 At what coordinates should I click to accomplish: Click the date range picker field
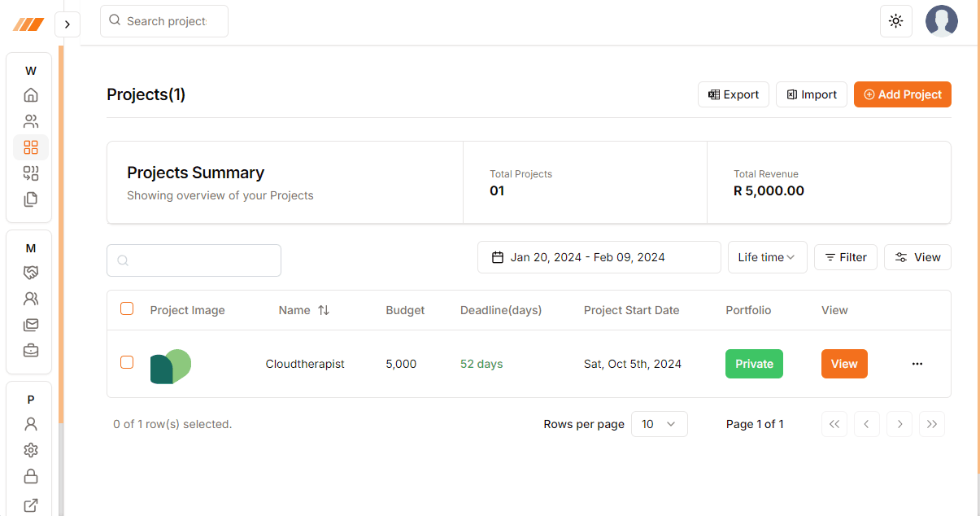[599, 257]
